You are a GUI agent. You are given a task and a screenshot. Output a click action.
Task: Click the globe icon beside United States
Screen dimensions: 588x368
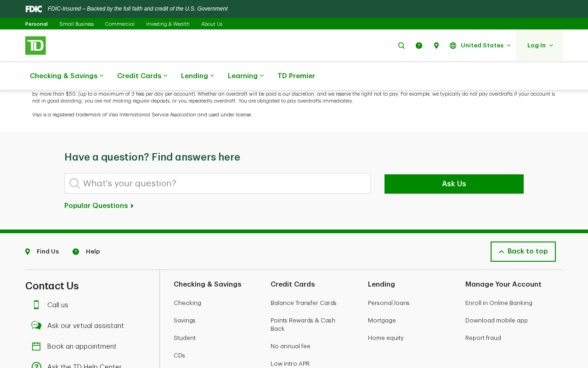pyautogui.click(x=453, y=46)
